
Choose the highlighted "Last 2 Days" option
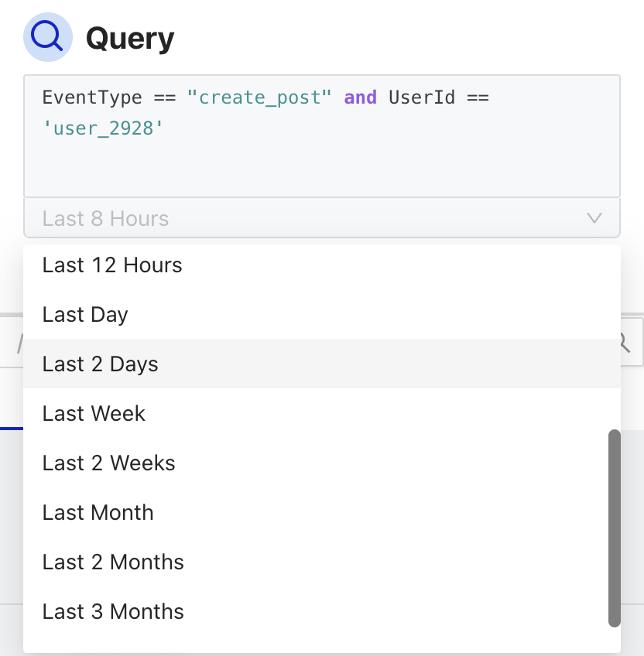[100, 364]
